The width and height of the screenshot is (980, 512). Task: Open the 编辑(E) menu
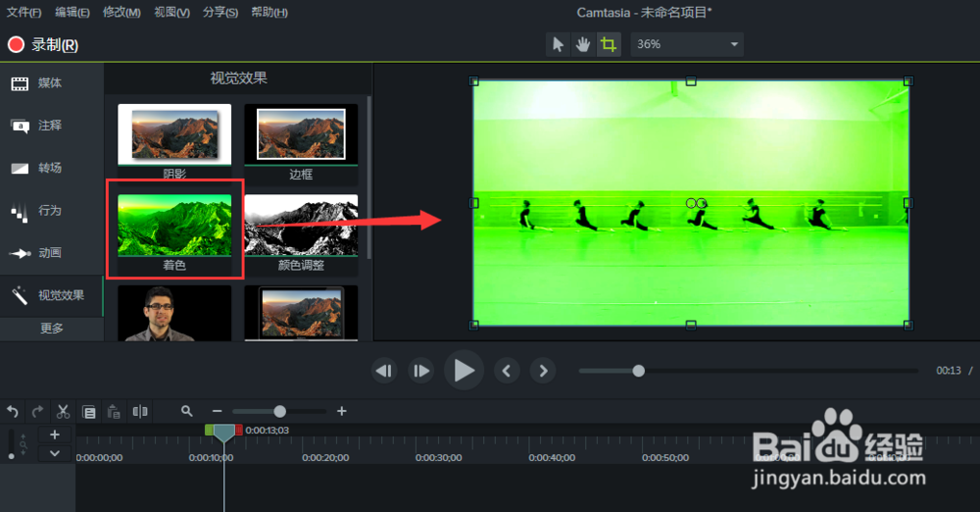point(73,12)
